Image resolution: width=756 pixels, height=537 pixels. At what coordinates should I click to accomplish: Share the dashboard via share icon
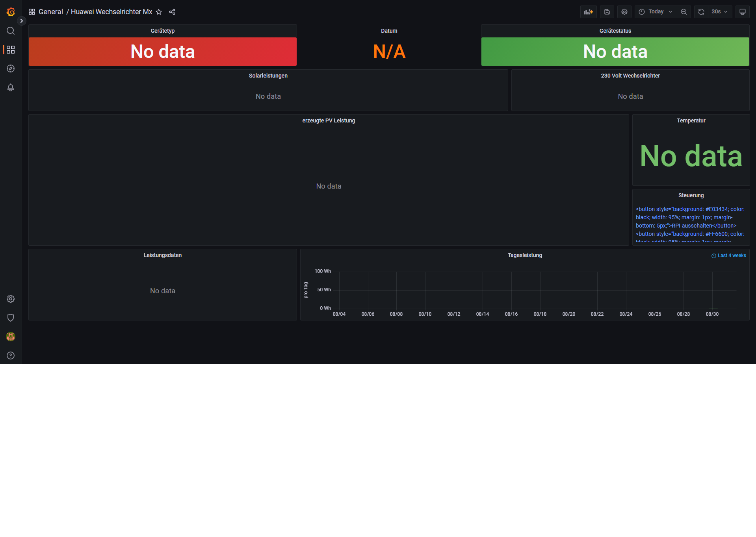(172, 12)
